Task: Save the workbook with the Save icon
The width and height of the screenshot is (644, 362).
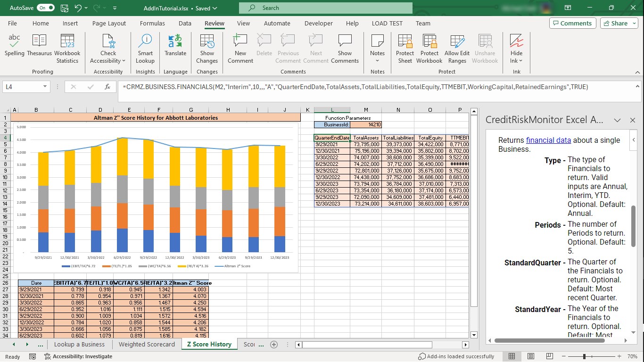Action: click(65, 8)
